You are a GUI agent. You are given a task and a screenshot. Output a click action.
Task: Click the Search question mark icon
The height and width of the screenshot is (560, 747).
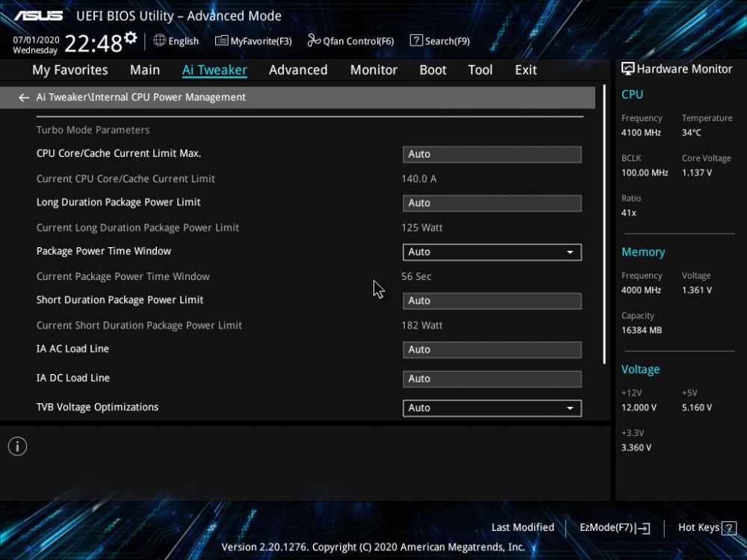(416, 40)
